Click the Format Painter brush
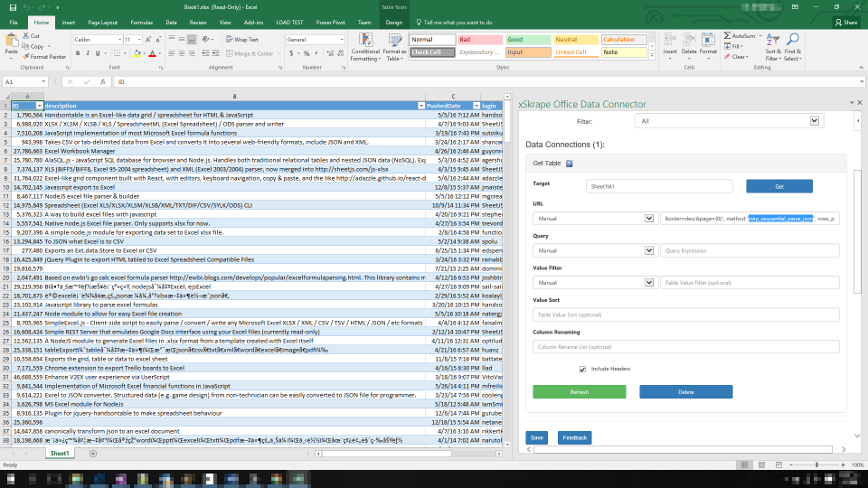 pos(26,56)
